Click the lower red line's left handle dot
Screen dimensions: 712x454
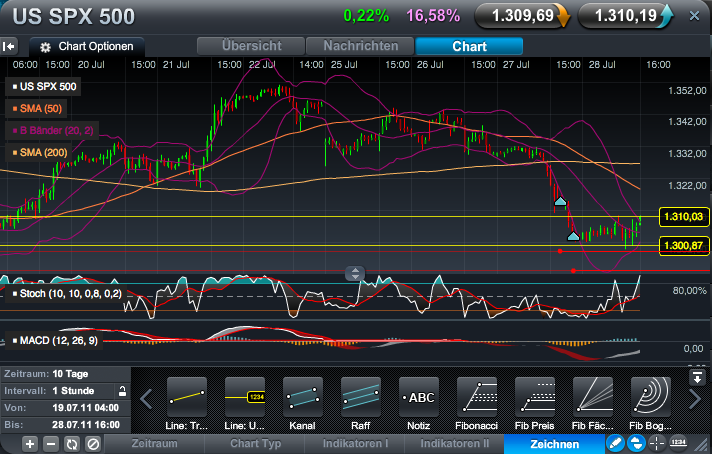[574, 271]
